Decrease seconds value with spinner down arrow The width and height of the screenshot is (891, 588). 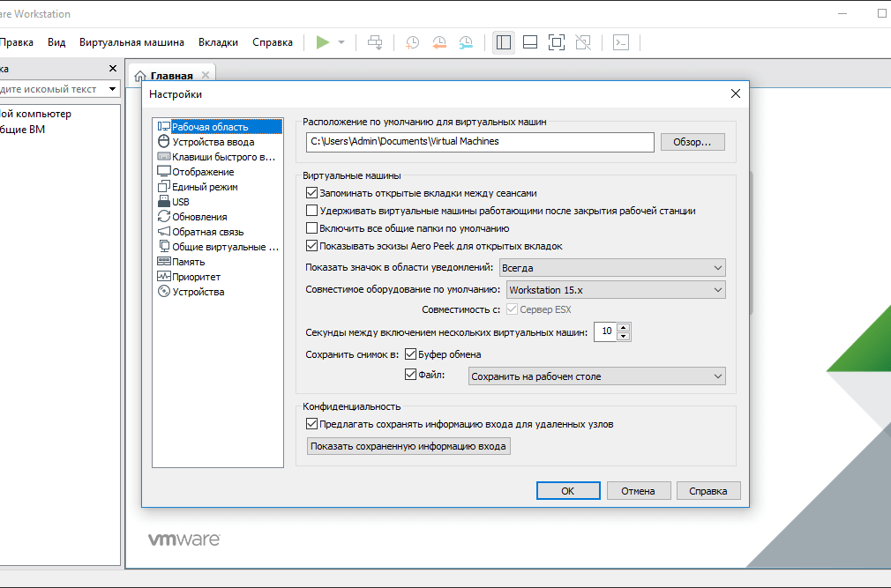pyautogui.click(x=624, y=337)
